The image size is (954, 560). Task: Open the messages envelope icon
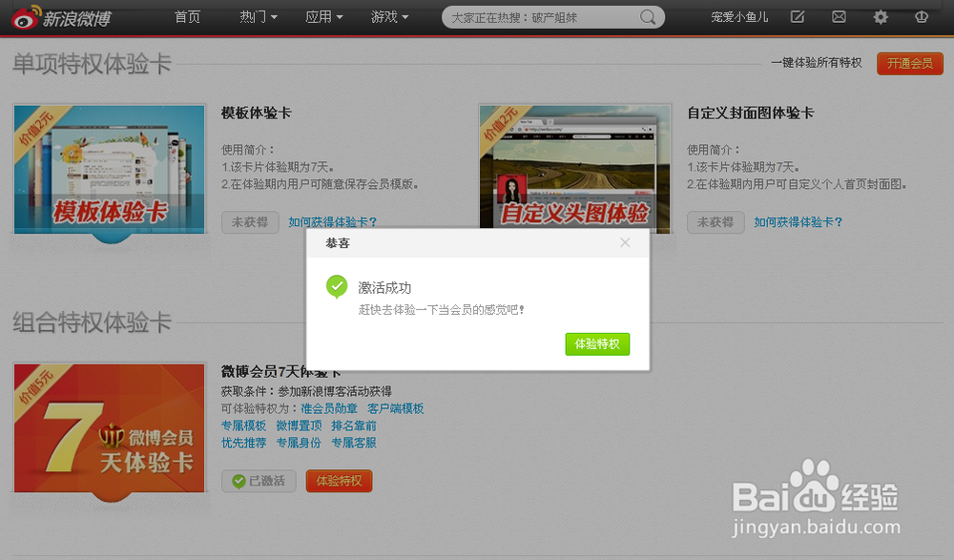click(839, 17)
